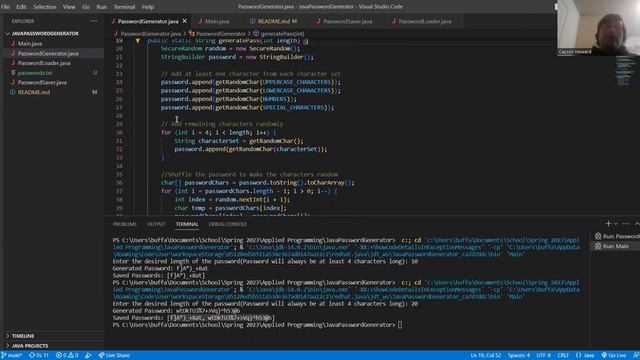This screenshot has height=360, width=640.
Task: Click the feedback icon in the status bar
Action: click(636, 355)
